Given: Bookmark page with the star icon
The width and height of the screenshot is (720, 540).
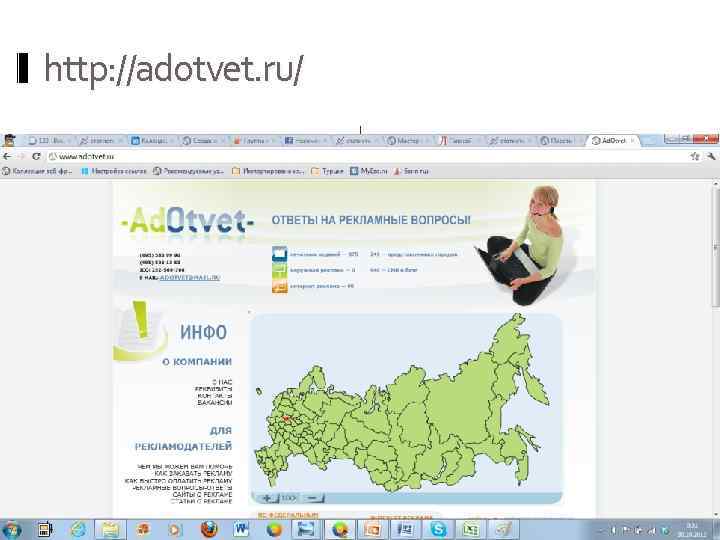Looking at the screenshot, I should point(695,156).
